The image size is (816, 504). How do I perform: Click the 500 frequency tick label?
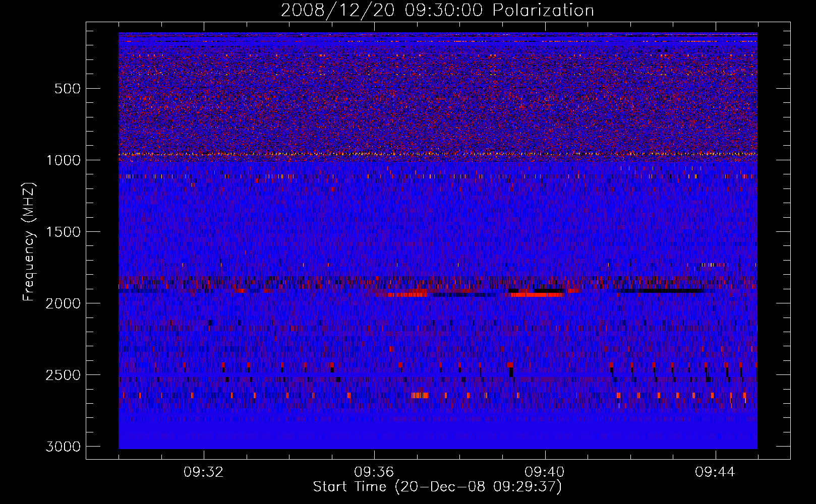[x=68, y=89]
